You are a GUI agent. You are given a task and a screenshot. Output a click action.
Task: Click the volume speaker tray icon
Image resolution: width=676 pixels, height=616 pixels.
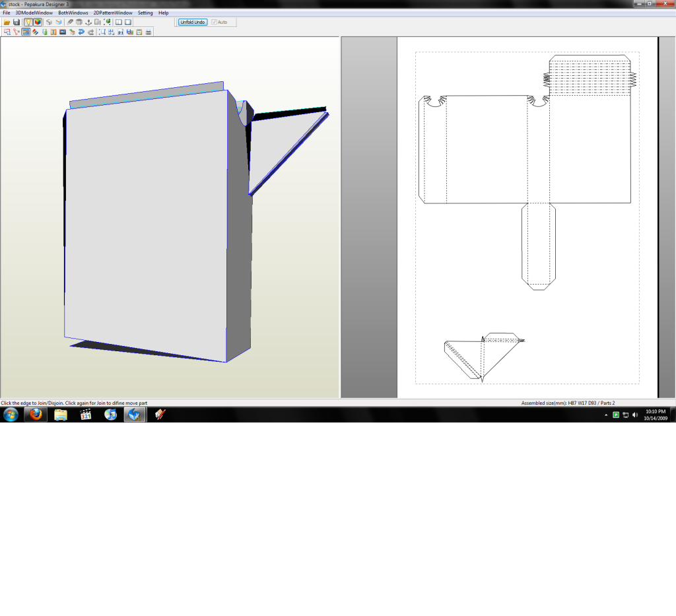point(634,415)
